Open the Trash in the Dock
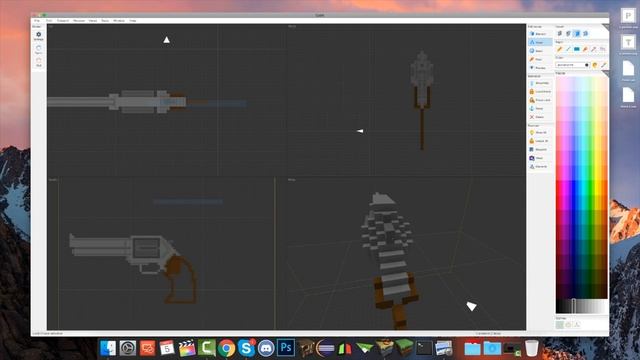 point(531,348)
